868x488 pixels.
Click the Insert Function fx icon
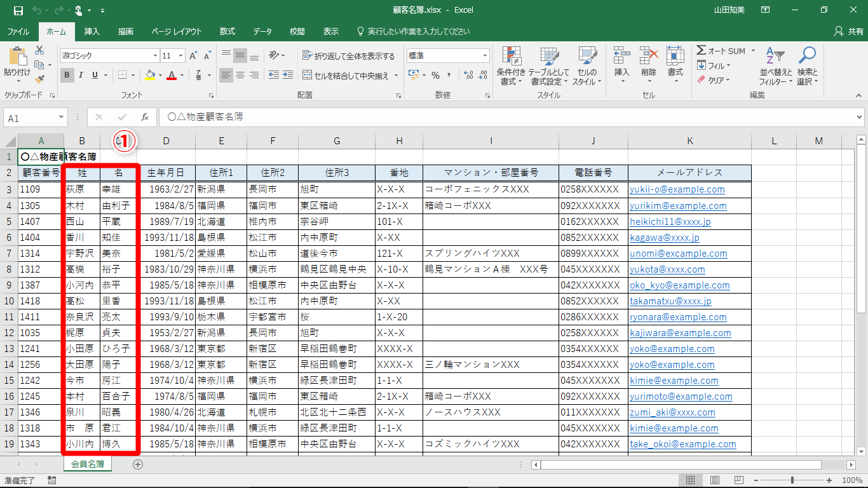point(144,118)
